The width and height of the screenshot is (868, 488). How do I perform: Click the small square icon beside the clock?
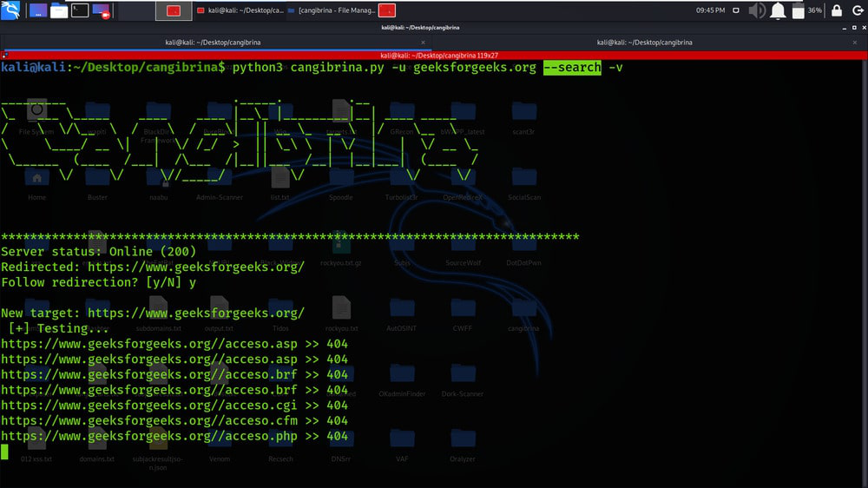click(x=736, y=10)
